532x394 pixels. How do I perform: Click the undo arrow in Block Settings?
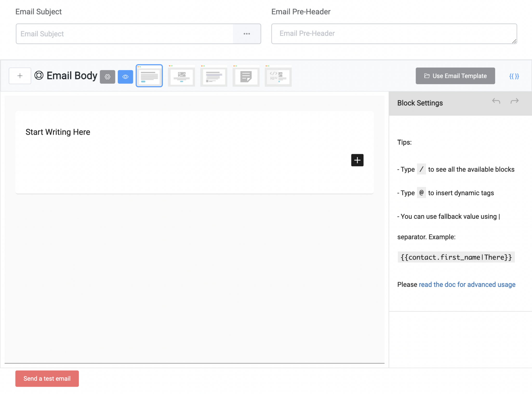point(496,101)
